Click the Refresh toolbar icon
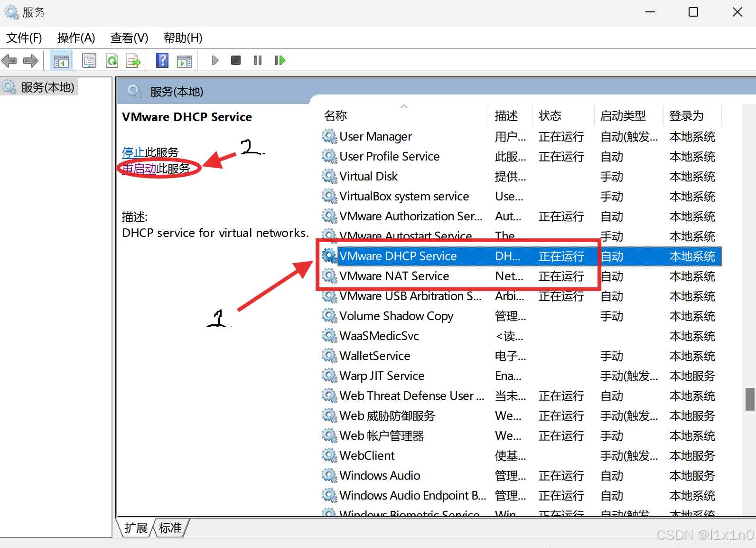This screenshot has height=548, width=756. [x=112, y=60]
